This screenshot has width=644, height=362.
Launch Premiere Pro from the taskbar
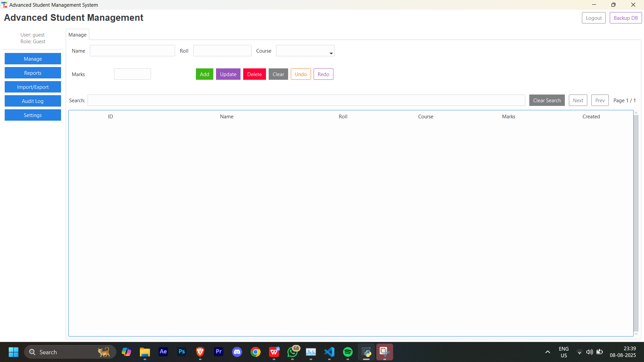[219, 352]
